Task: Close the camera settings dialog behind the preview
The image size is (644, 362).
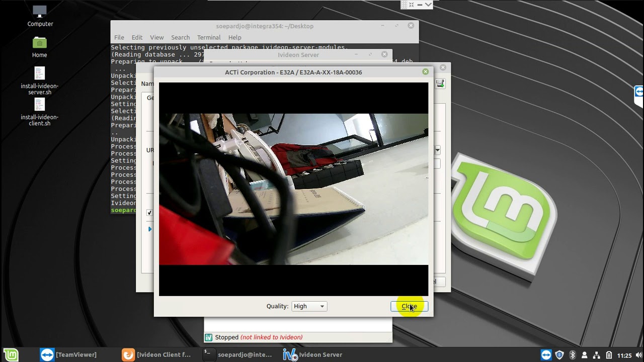Action: point(443,67)
